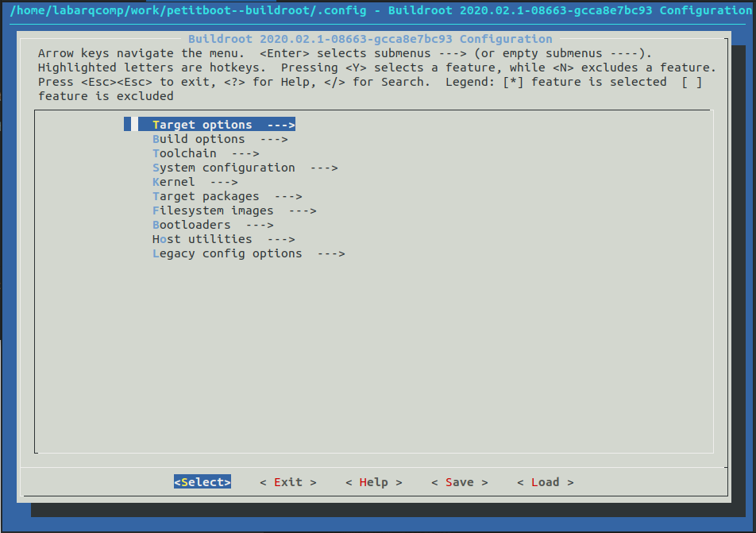
Task: Click the Help button
Action: click(374, 482)
